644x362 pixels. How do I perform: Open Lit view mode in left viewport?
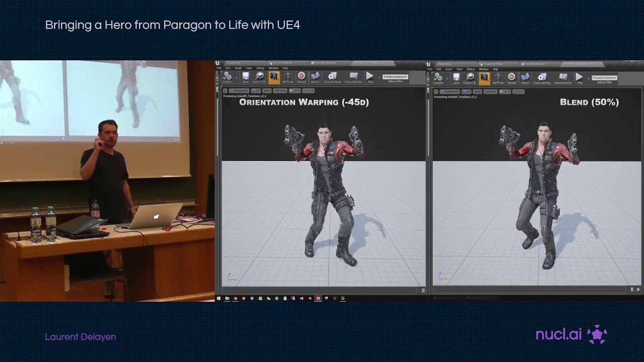coord(256,90)
